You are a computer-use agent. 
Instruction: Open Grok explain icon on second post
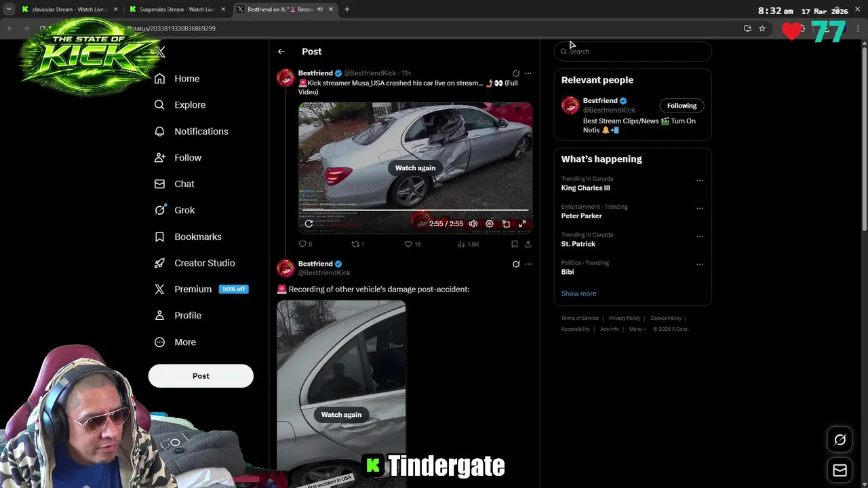point(516,264)
